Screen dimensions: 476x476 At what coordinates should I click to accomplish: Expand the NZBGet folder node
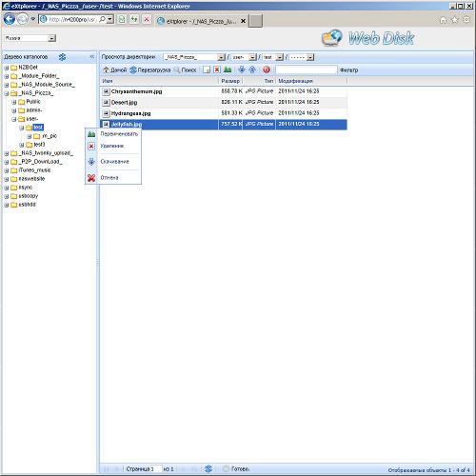point(7,68)
